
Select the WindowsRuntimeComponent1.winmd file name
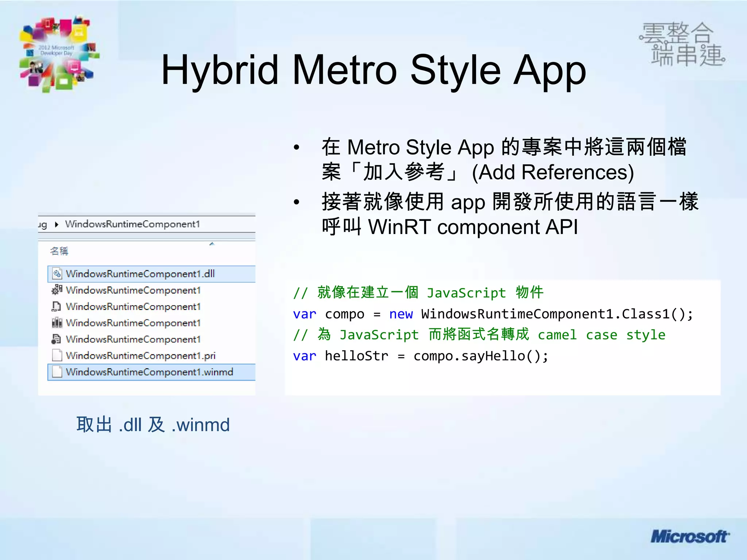pos(149,372)
